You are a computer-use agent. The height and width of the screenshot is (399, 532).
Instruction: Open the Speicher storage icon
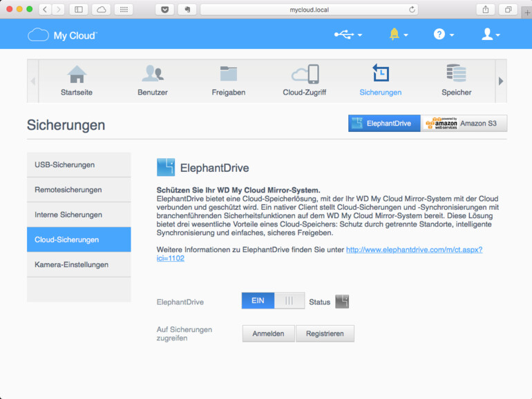[x=456, y=73]
